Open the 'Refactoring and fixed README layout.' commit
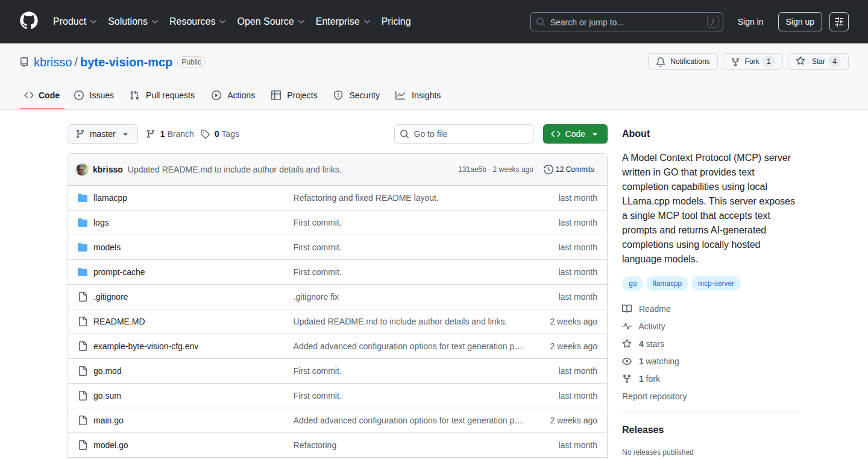This screenshot has height=459, width=868. coord(366,198)
